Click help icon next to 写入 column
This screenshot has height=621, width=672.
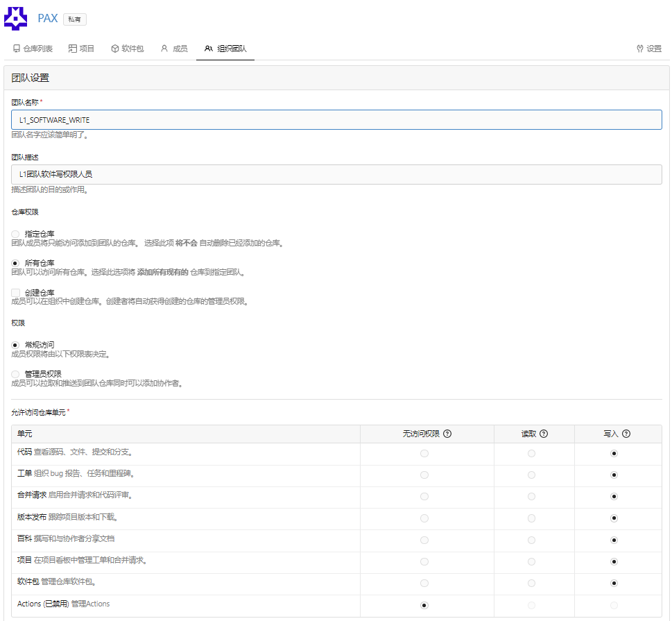[x=626, y=434]
